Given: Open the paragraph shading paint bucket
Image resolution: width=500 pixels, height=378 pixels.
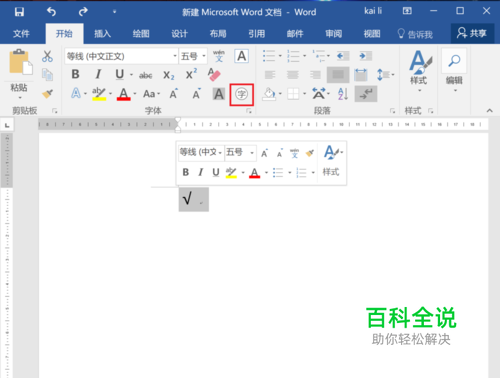Looking at the screenshot, I should pos(269,94).
